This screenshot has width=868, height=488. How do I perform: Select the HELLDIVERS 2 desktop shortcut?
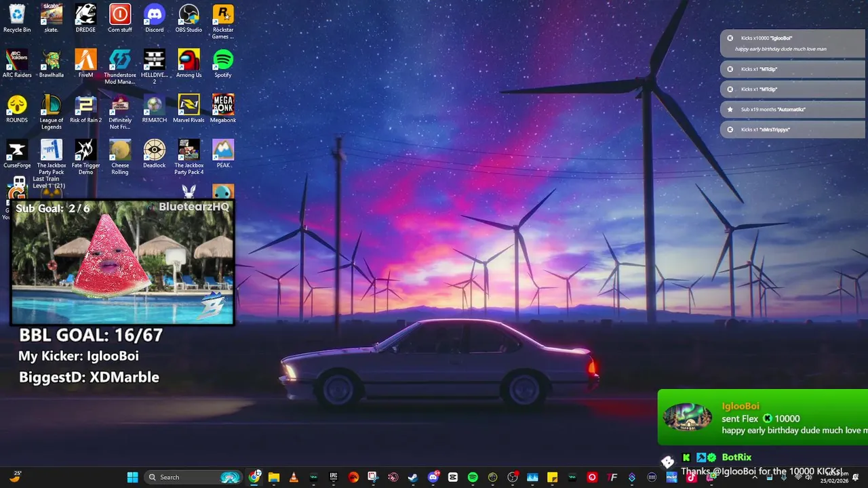coord(155,67)
